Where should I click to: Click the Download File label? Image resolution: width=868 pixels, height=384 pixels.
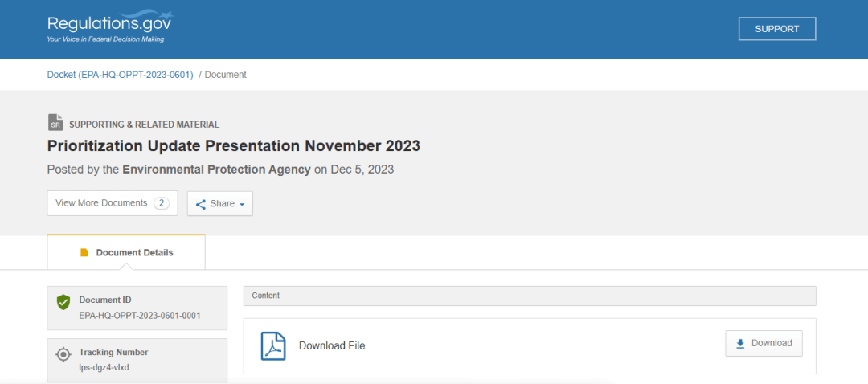click(332, 345)
